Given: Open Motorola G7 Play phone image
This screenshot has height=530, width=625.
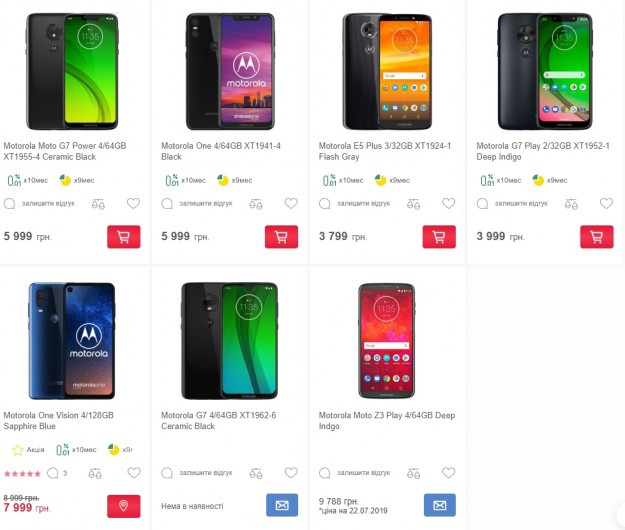Looking at the screenshot, I should 545,71.
